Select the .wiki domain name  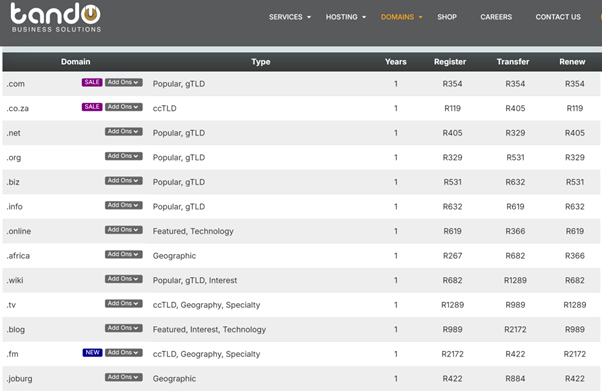(15, 280)
